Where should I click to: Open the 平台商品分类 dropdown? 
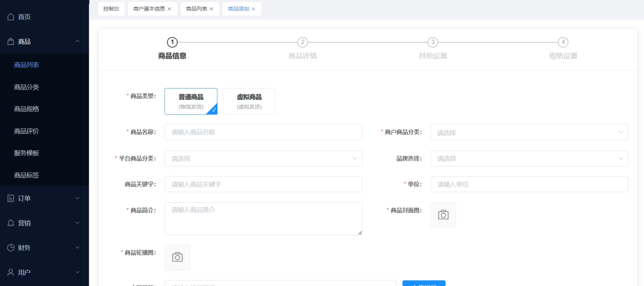(x=263, y=158)
